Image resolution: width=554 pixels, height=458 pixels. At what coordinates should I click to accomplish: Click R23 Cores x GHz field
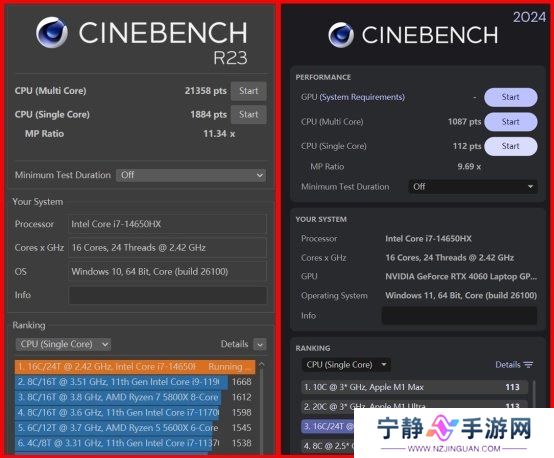point(167,248)
